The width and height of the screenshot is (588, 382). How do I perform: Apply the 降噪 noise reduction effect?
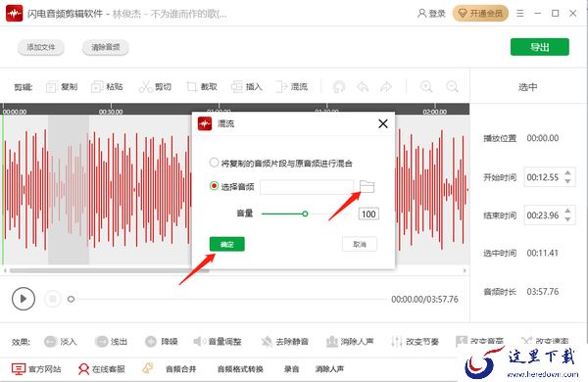point(162,342)
